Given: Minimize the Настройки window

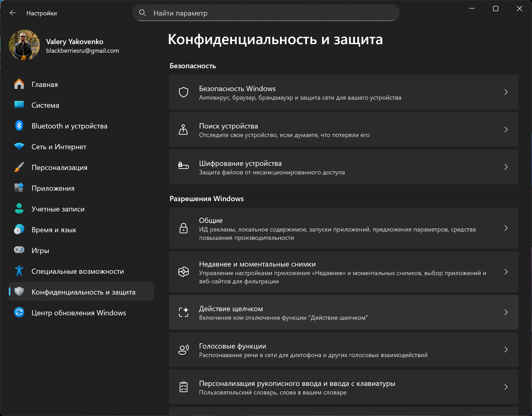Looking at the screenshot, I should click(x=472, y=9).
